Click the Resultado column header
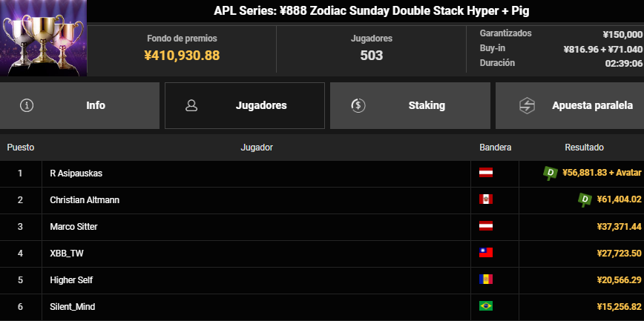Image resolution: width=644 pixels, height=321 pixels. pyautogui.click(x=584, y=148)
